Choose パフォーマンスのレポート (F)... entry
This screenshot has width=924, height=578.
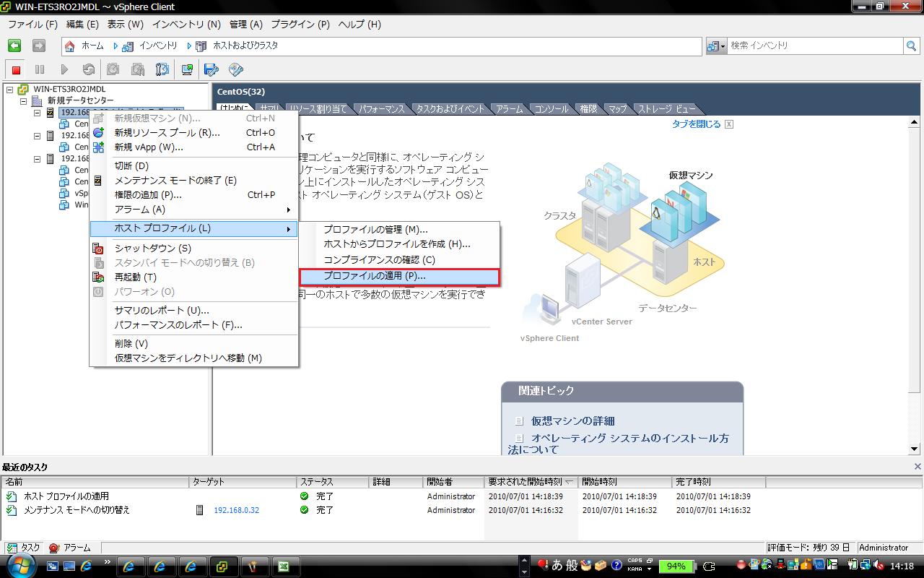tap(193, 325)
